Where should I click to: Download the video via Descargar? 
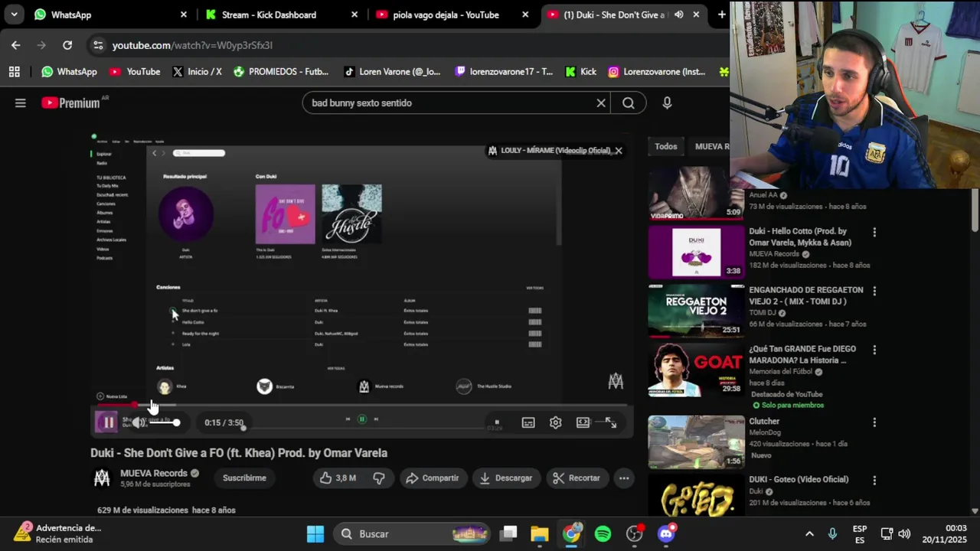pos(505,478)
